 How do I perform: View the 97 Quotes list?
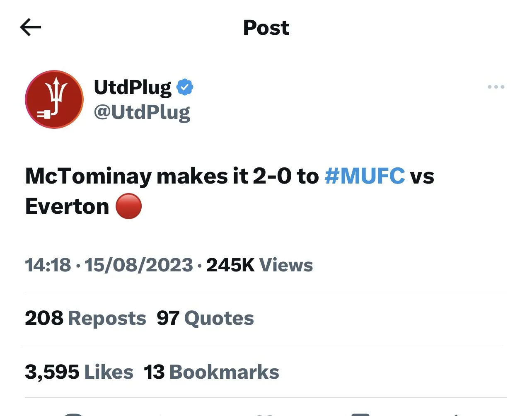click(205, 318)
